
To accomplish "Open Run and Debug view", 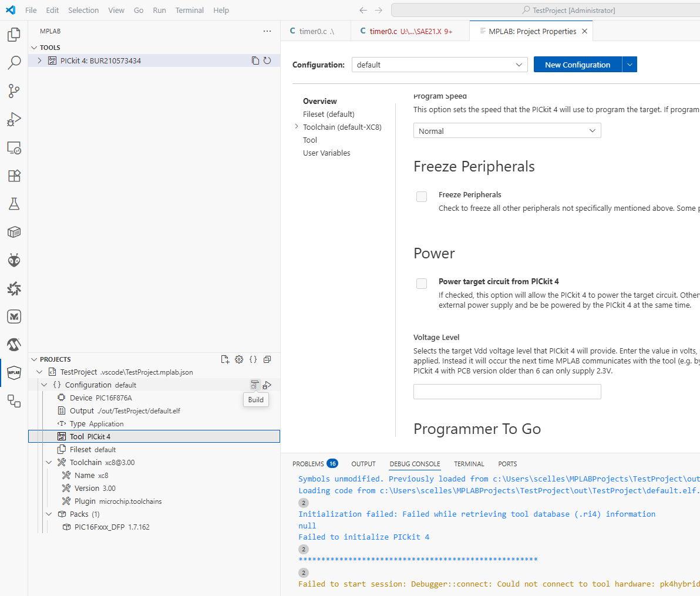I will (x=14, y=119).
